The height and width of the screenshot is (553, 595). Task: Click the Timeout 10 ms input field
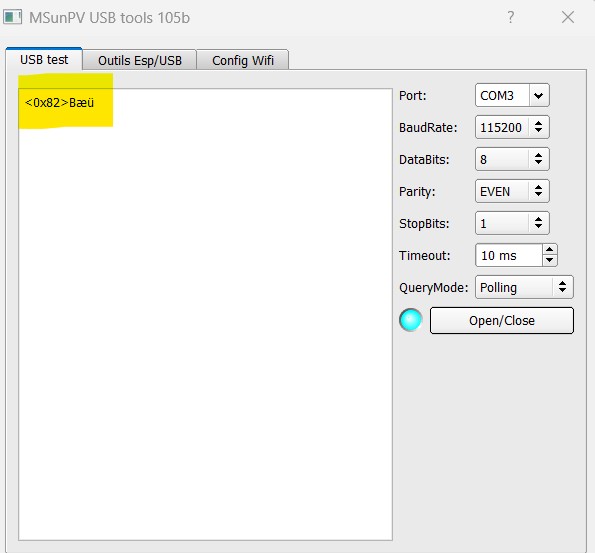coord(509,255)
